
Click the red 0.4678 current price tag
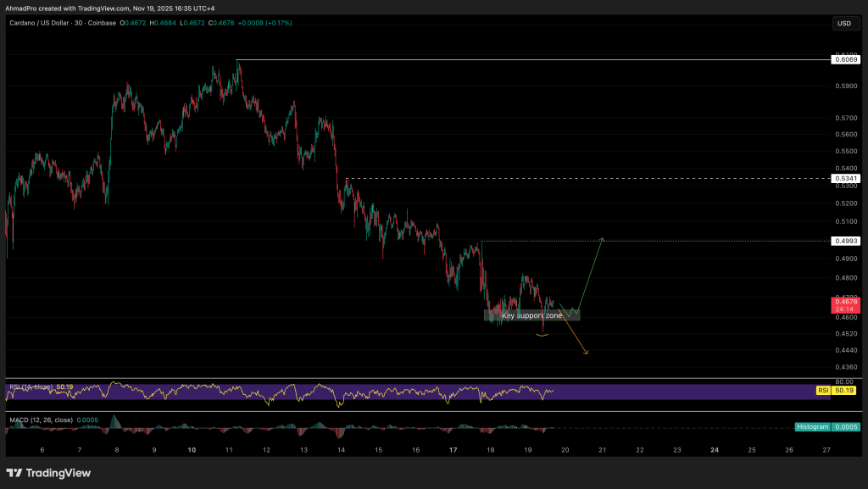click(x=843, y=305)
